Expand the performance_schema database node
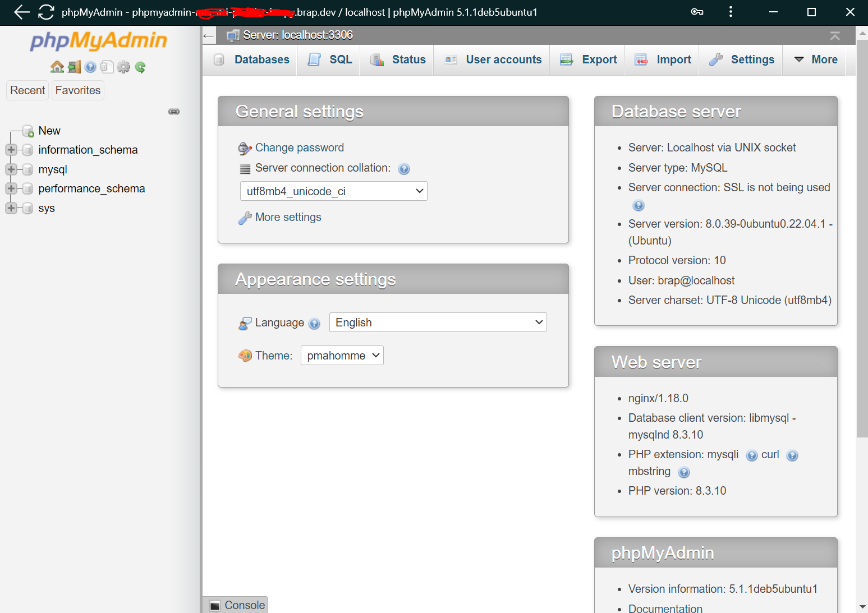Image resolution: width=868 pixels, height=613 pixels. pyautogui.click(x=11, y=188)
